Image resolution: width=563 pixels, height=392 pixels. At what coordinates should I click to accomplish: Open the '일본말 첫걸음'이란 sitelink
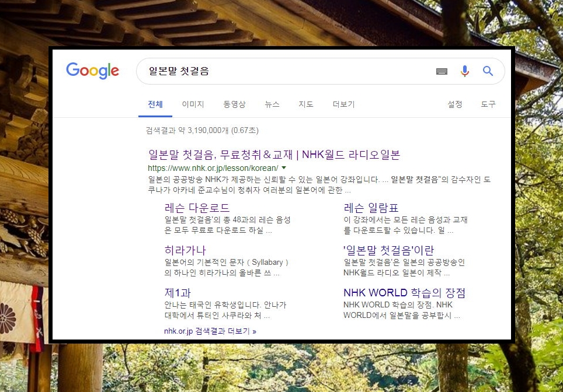[388, 250]
